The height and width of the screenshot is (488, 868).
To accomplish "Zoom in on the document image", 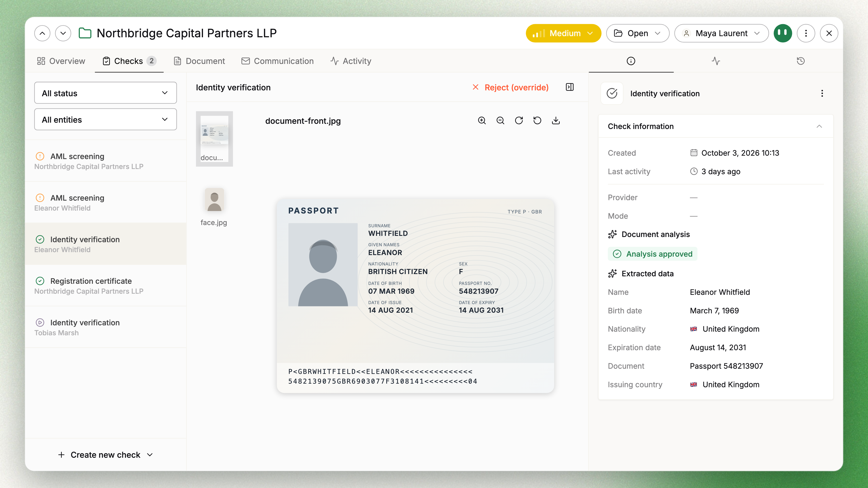I will click(482, 121).
